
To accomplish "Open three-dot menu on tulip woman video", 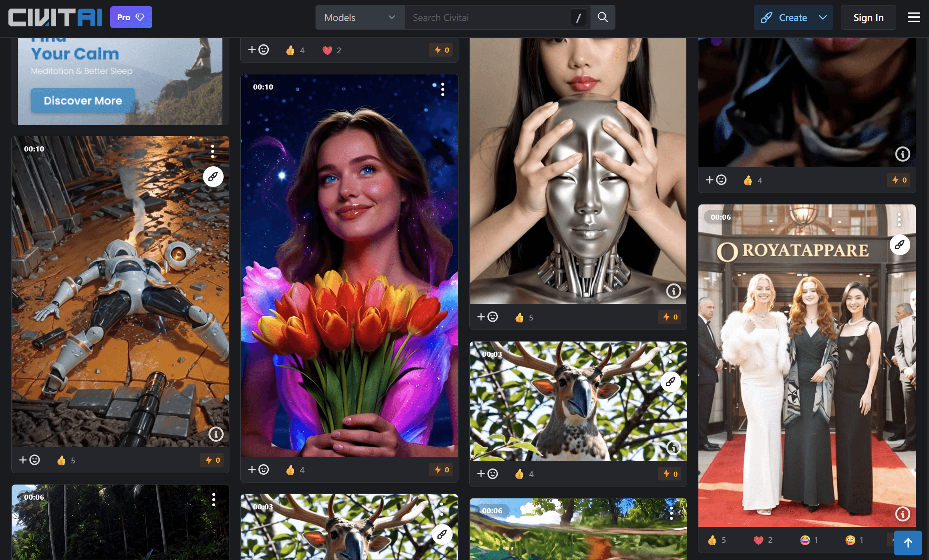I will tap(442, 90).
